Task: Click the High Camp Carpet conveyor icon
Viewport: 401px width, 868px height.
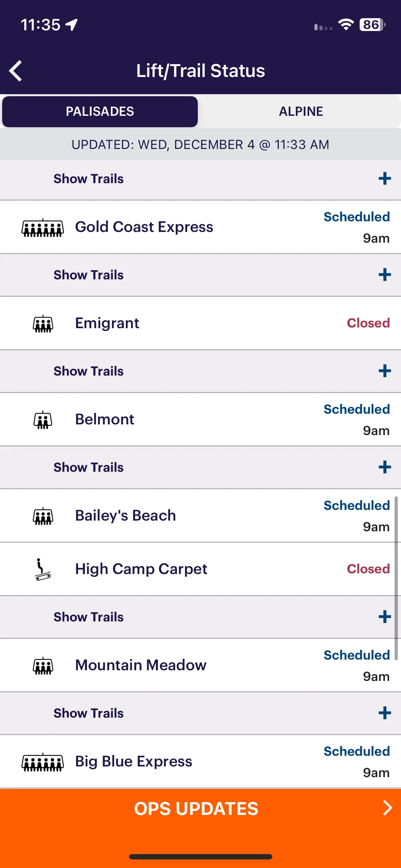Action: pyautogui.click(x=43, y=569)
